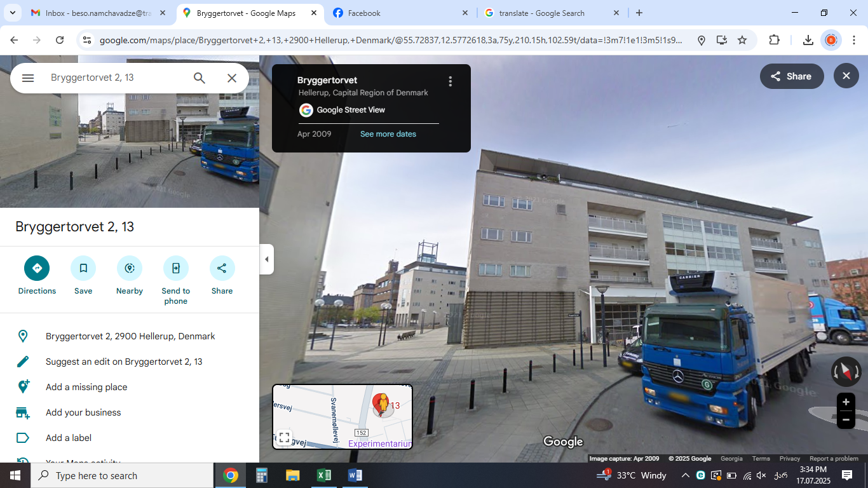Click the compass in Street View
The height and width of the screenshot is (488, 868).
[x=846, y=372]
